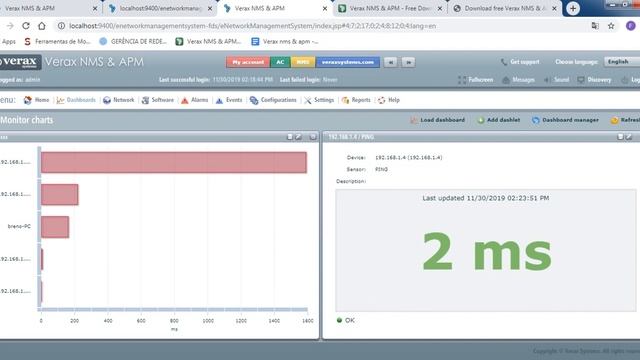Image resolution: width=640 pixels, height=360 pixels.
Task: Click the longest red bar in chart
Action: tap(174, 162)
